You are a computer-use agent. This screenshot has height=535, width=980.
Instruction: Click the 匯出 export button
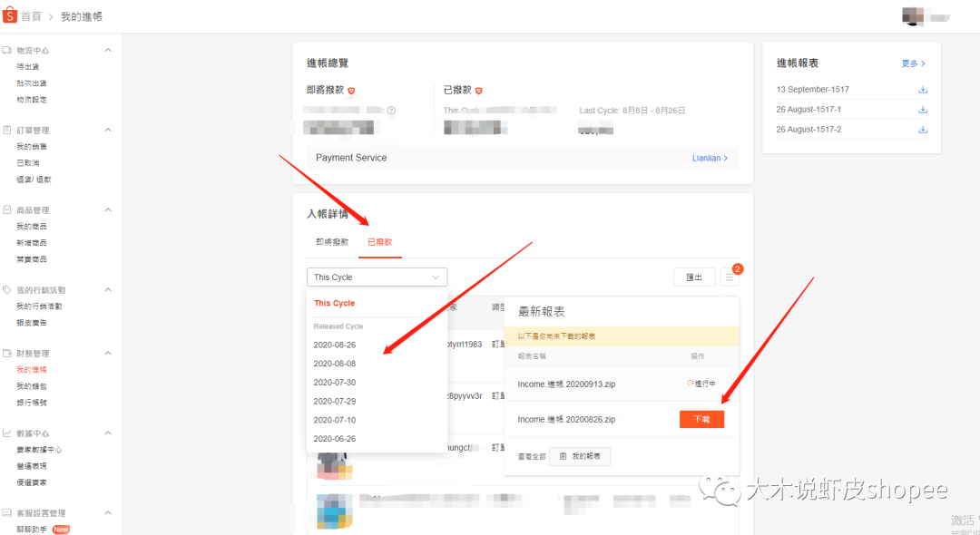(x=694, y=277)
